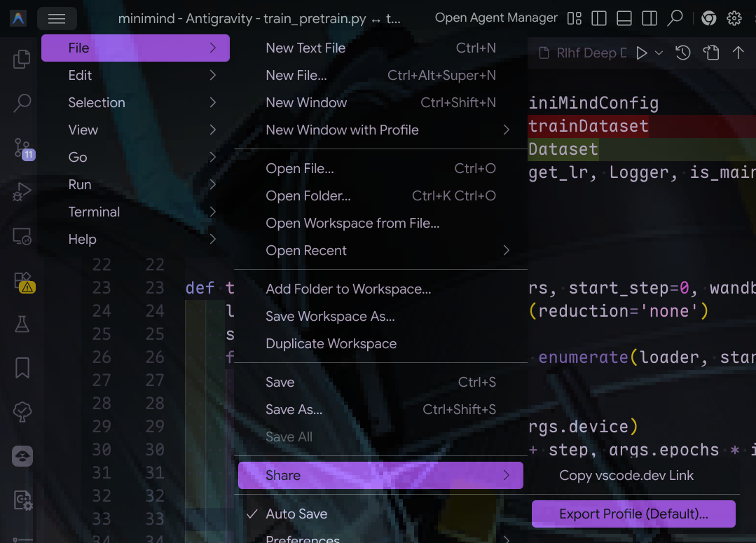This screenshot has width=756, height=543.
Task: Click the reduction='none' code text
Action: point(619,311)
